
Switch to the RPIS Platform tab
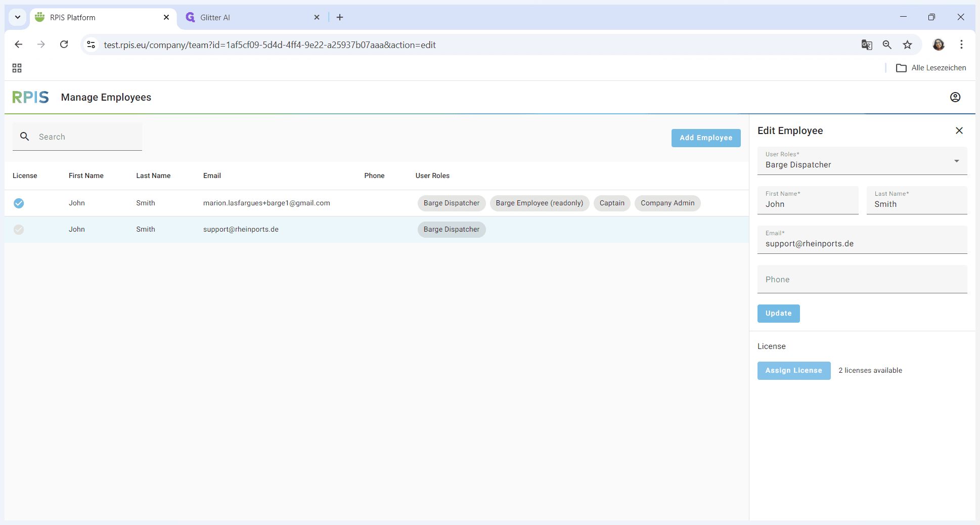[x=103, y=17]
